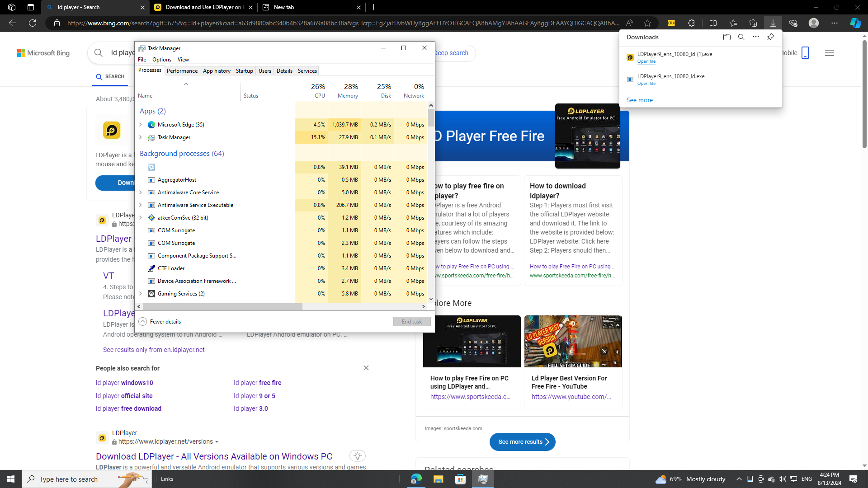This screenshot has width=868, height=488.
Task: Open downloads folder icon in Downloads panel
Action: [x=726, y=37]
